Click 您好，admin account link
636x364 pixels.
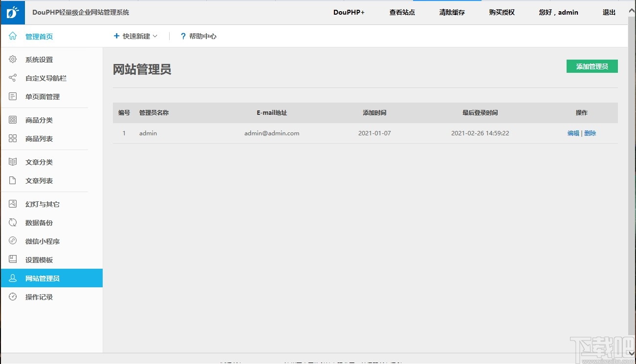(559, 12)
